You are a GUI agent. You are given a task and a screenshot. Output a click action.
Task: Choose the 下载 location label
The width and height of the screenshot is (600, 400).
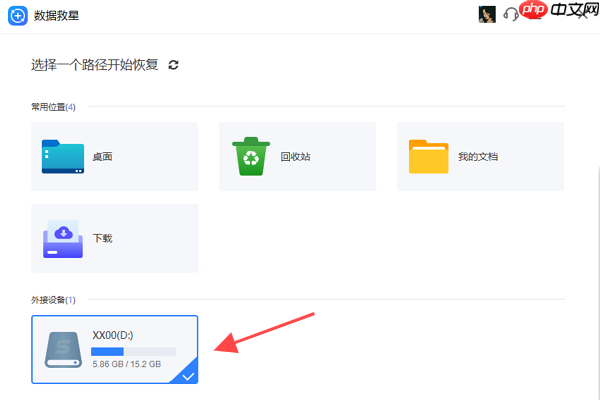[103, 238]
